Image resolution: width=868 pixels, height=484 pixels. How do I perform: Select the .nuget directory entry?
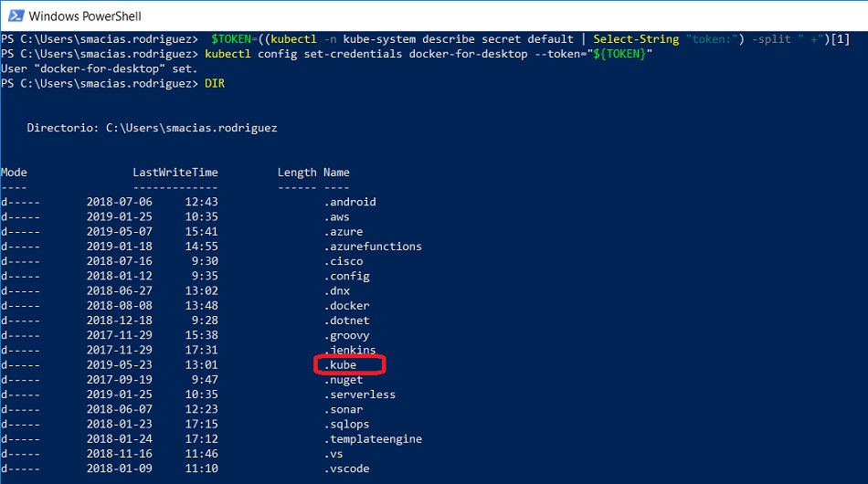(x=344, y=380)
